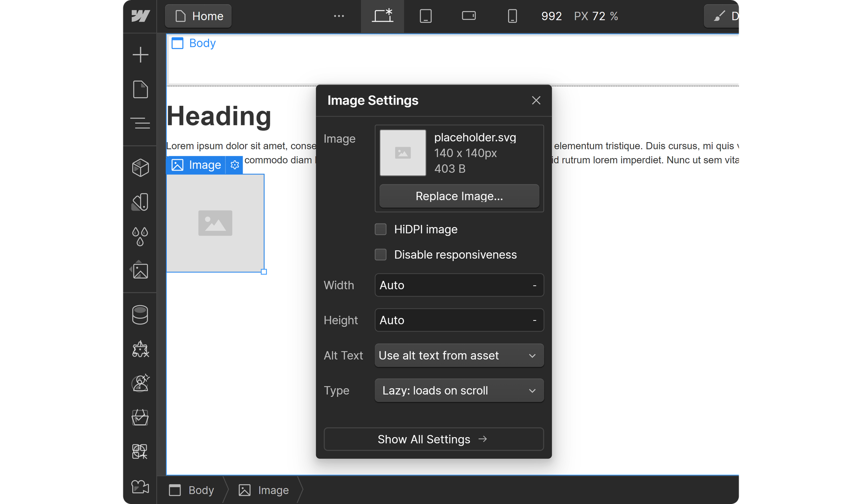Image resolution: width=862 pixels, height=504 pixels.
Task: Open the Assets panel
Action: [140, 271]
